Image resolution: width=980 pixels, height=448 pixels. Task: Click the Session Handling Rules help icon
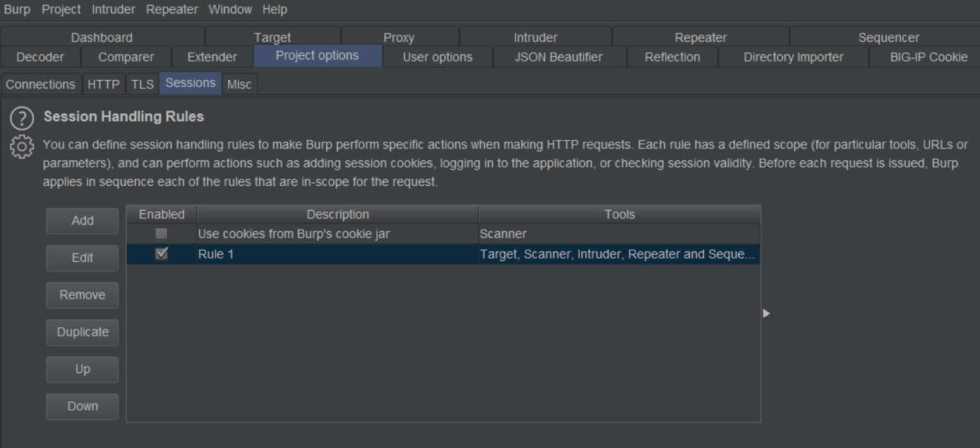22,117
